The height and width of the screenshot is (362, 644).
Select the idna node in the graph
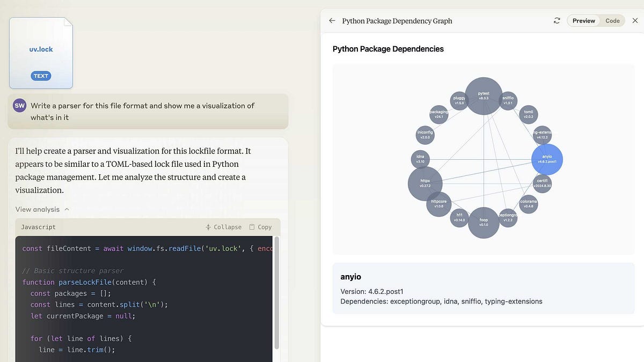point(420,159)
